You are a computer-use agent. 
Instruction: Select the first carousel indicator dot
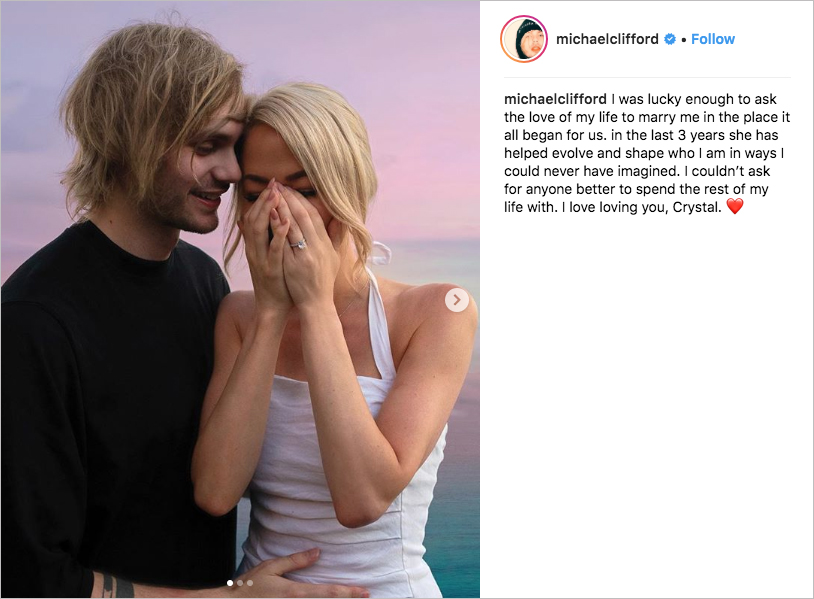(230, 583)
